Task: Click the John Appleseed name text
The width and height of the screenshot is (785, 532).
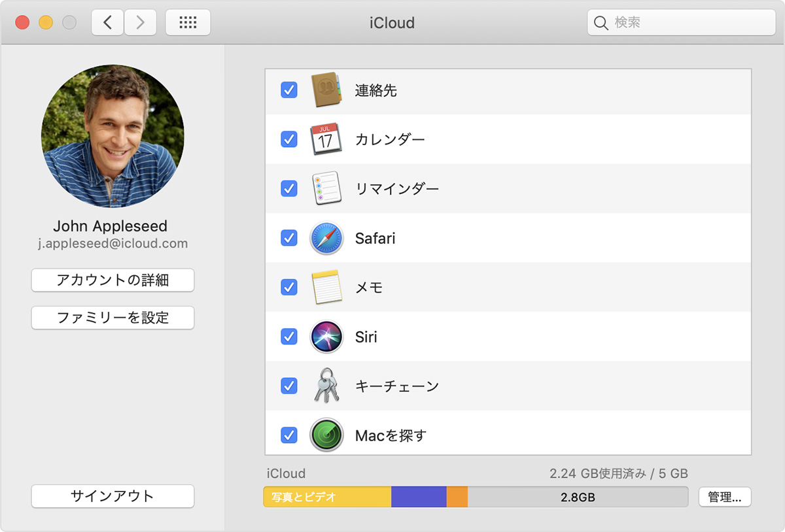Action: [110, 226]
